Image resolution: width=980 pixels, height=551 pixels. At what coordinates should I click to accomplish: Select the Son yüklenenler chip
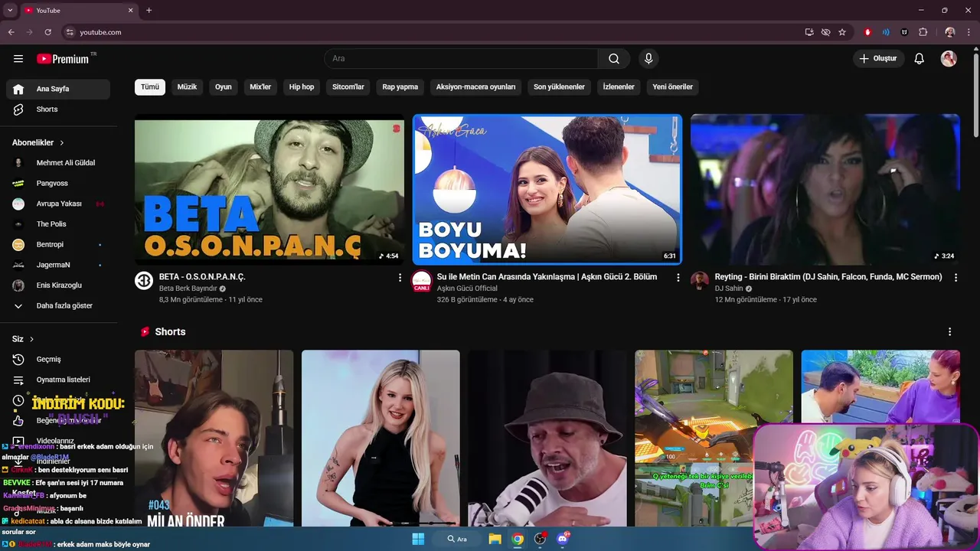click(x=559, y=87)
